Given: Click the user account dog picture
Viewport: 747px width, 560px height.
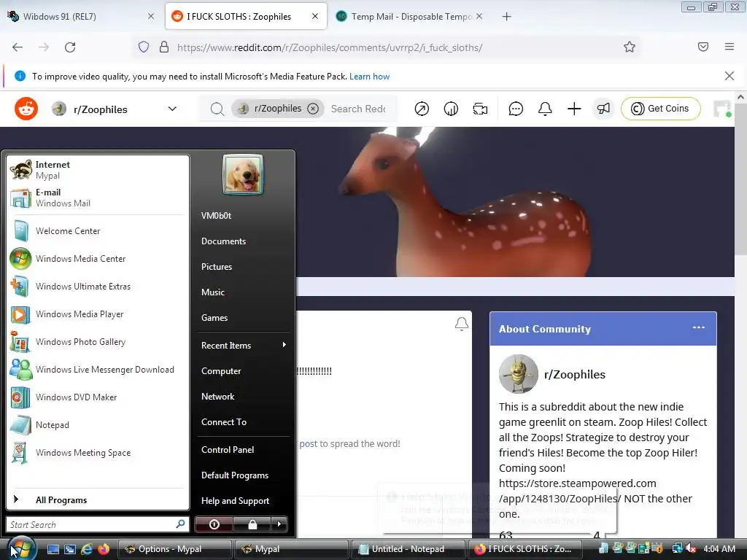Looking at the screenshot, I should (243, 174).
